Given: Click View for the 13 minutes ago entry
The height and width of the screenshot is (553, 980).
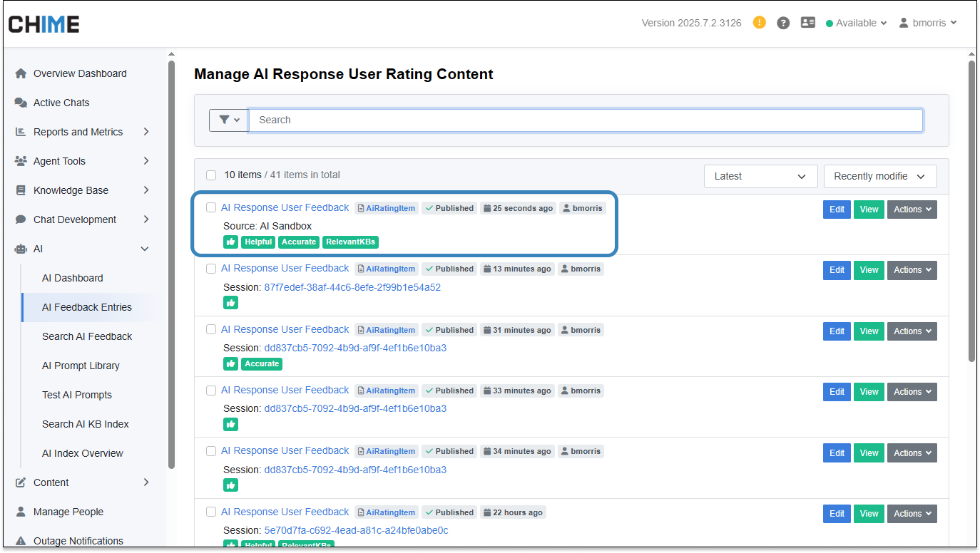Looking at the screenshot, I should (x=869, y=270).
